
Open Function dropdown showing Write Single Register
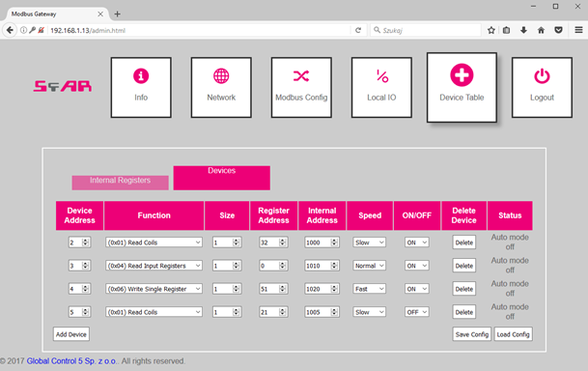tap(154, 289)
